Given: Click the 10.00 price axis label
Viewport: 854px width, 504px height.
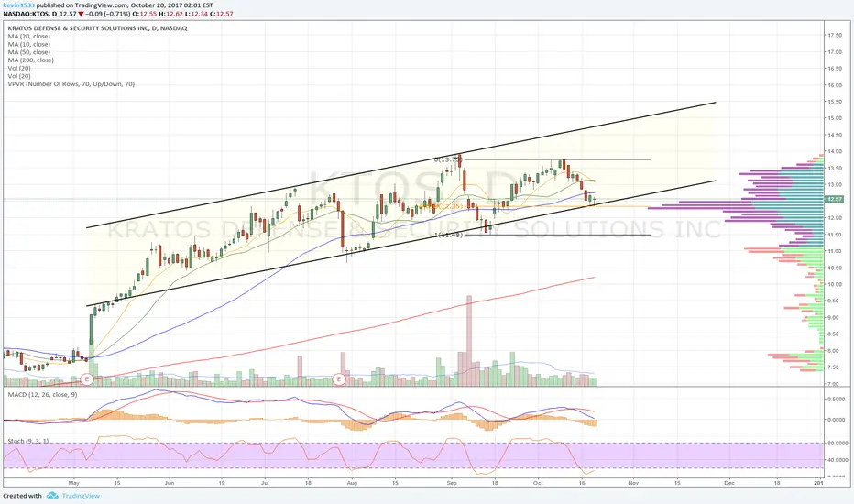Looking at the screenshot, I should 835,284.
